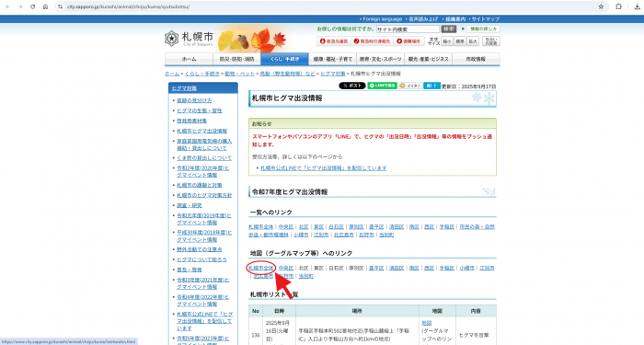Open くま鈴の貸出しについて in the sidebar

pos(204,157)
